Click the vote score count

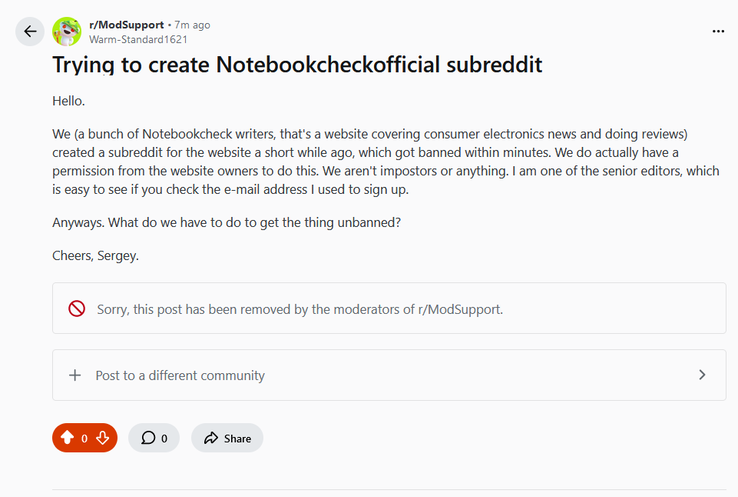click(x=84, y=438)
